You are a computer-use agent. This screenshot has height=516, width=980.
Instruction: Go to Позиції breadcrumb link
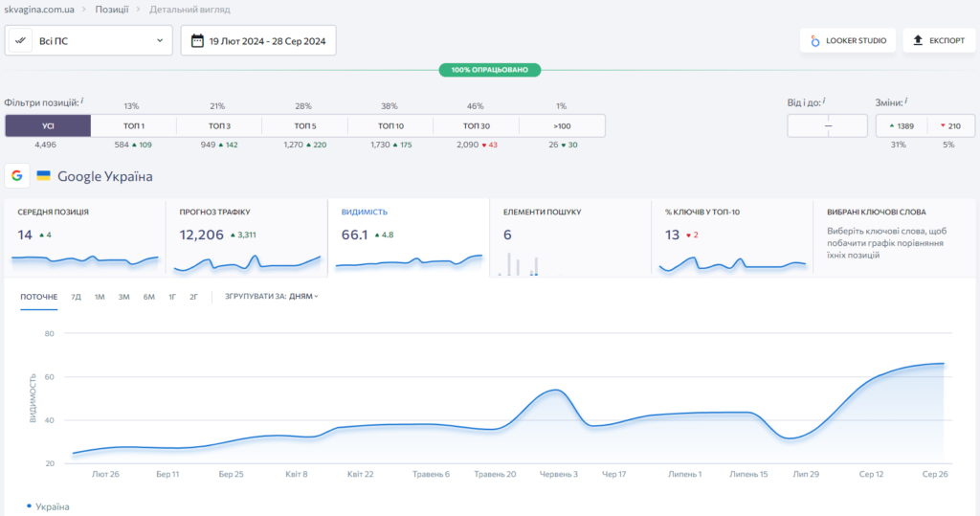pos(114,10)
